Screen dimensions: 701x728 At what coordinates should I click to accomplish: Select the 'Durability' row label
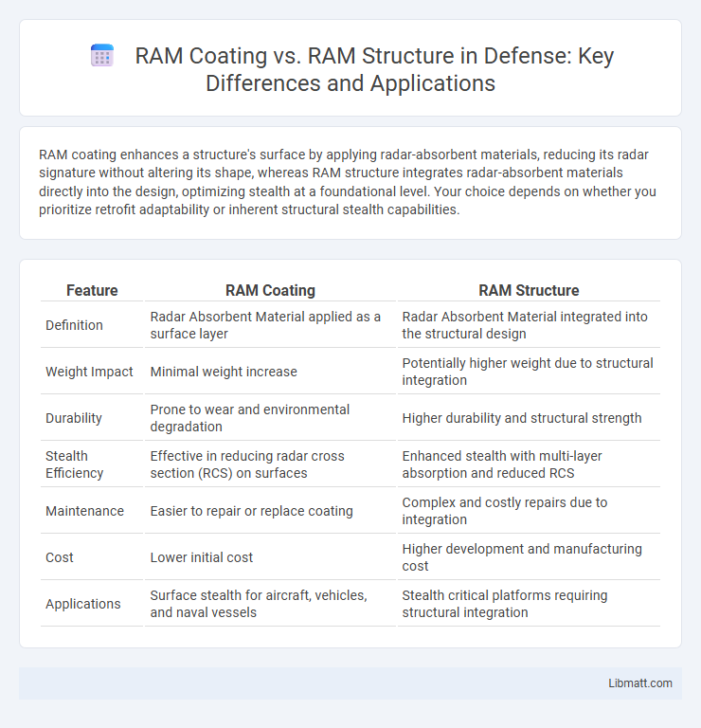(x=73, y=418)
